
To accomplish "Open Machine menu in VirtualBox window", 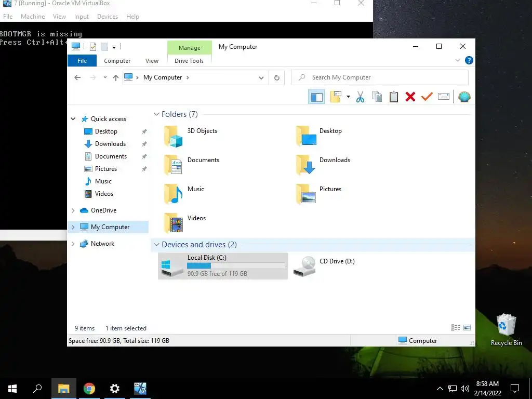I will (x=33, y=16).
